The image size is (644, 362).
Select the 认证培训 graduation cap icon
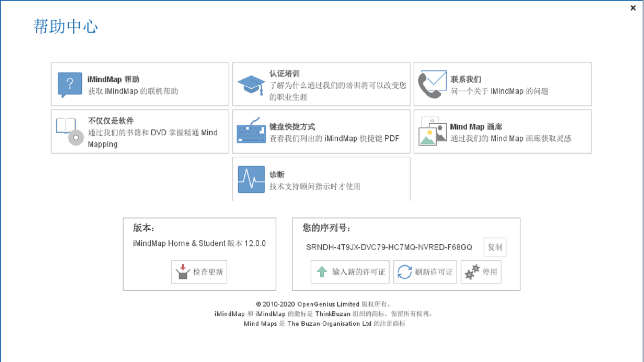coord(251,84)
